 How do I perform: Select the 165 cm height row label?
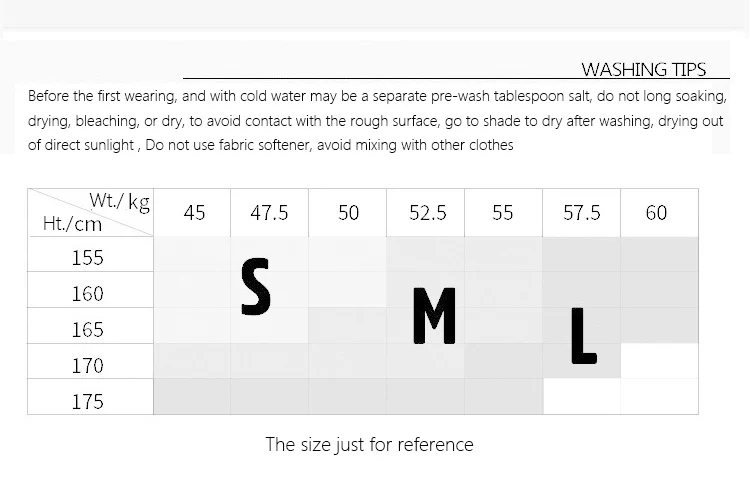tap(88, 329)
